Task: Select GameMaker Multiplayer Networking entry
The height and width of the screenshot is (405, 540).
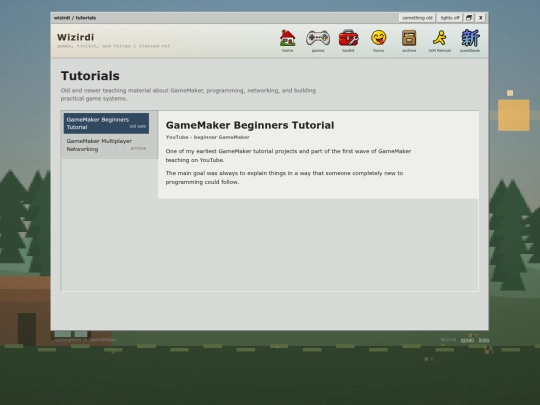Action: 106,145
